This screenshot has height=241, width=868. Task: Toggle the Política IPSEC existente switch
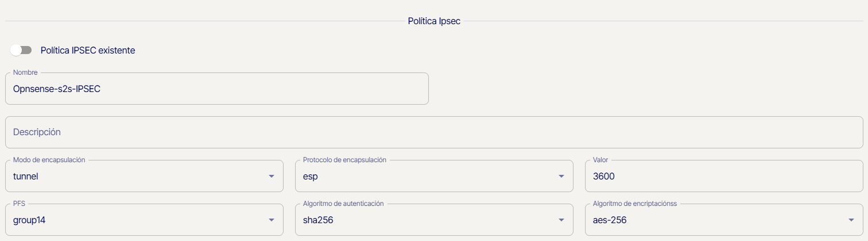coord(21,50)
